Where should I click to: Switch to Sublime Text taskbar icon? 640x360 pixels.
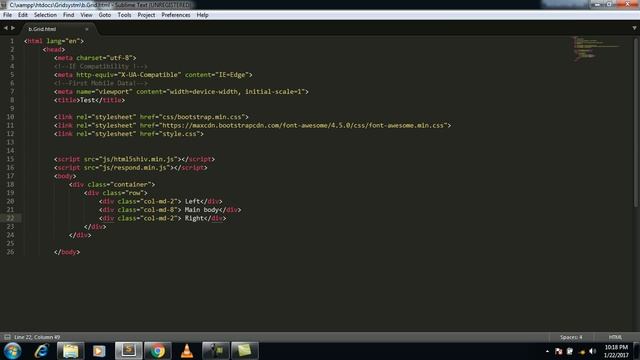pos(129,351)
